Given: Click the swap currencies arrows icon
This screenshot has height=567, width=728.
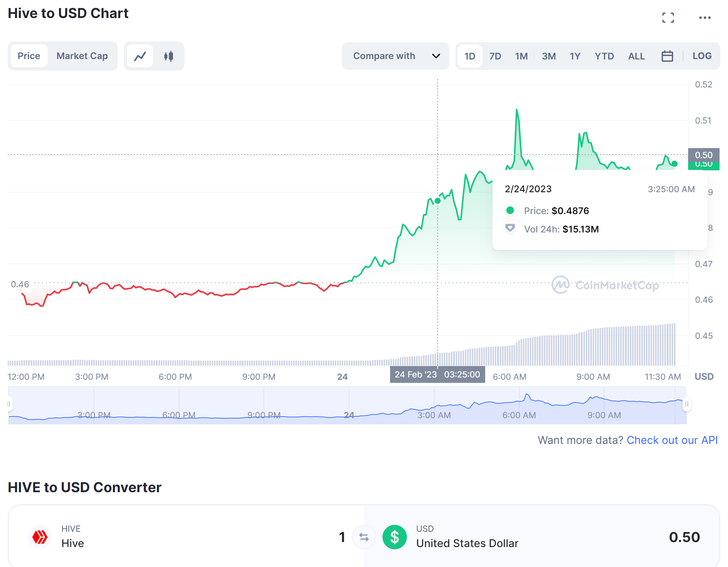Looking at the screenshot, I should (x=364, y=537).
